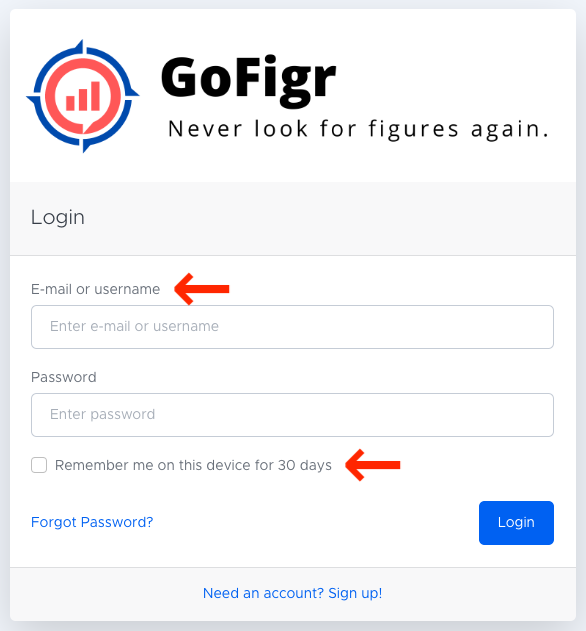Open the Forgot Password? link
The height and width of the screenshot is (631, 586).
(x=92, y=522)
